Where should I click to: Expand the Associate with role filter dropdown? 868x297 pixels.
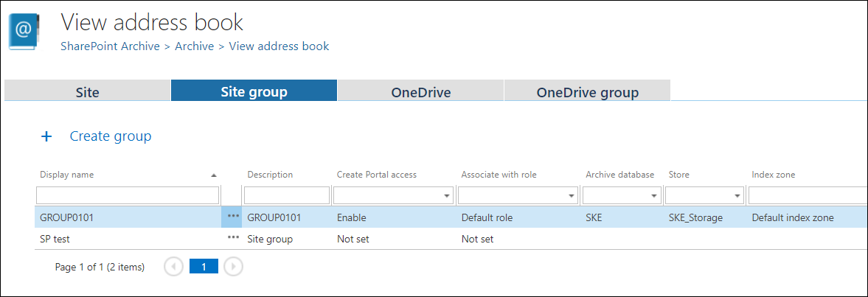pos(572,196)
